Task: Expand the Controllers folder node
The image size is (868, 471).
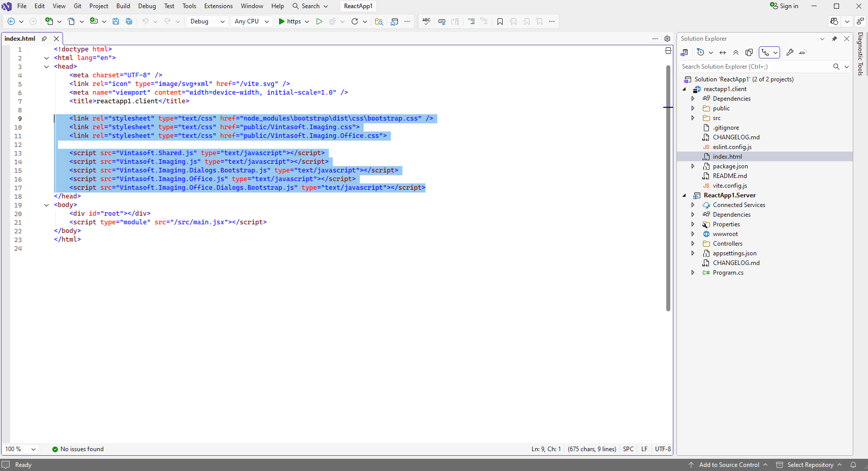Action: (x=693, y=244)
